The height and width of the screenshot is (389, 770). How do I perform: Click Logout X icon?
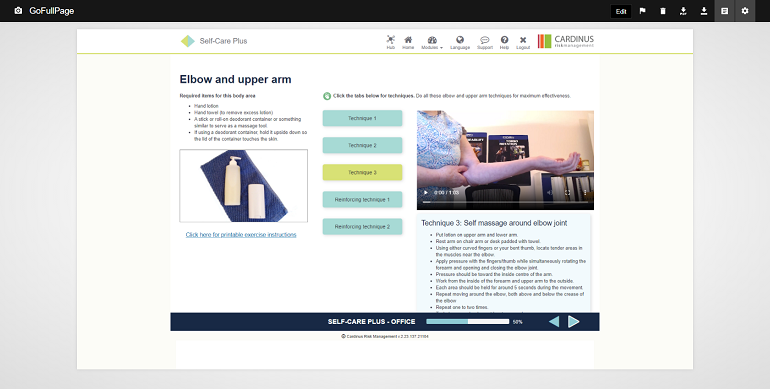523,42
